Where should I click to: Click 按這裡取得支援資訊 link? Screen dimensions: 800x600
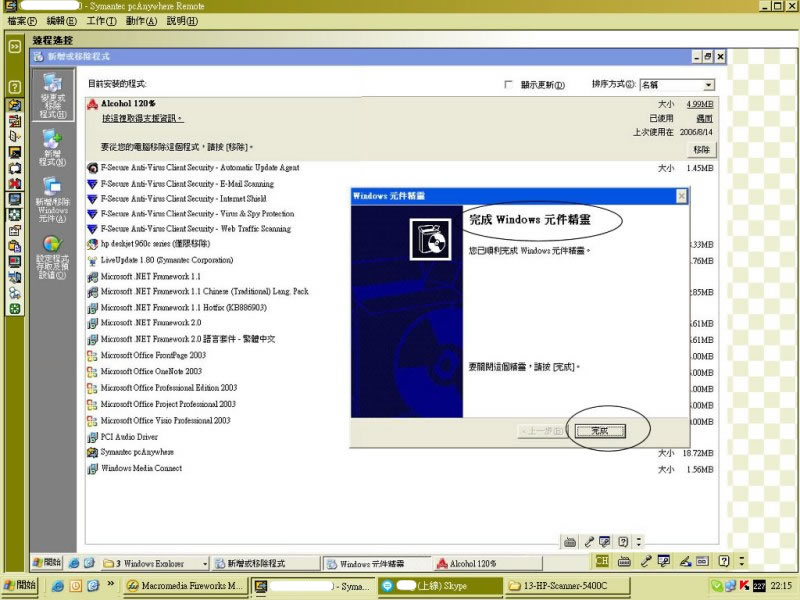tap(142, 118)
